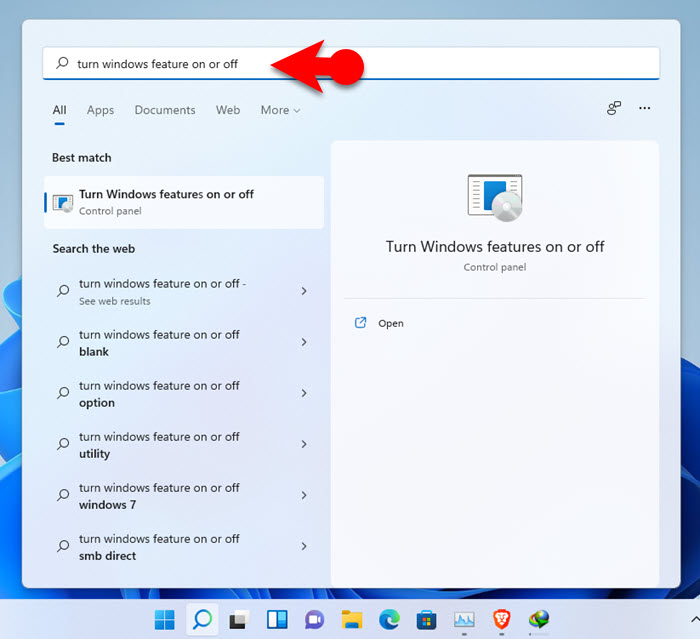Viewport: 700px width, 639px height.
Task: Select the 'option' web suggestion
Action: [184, 393]
